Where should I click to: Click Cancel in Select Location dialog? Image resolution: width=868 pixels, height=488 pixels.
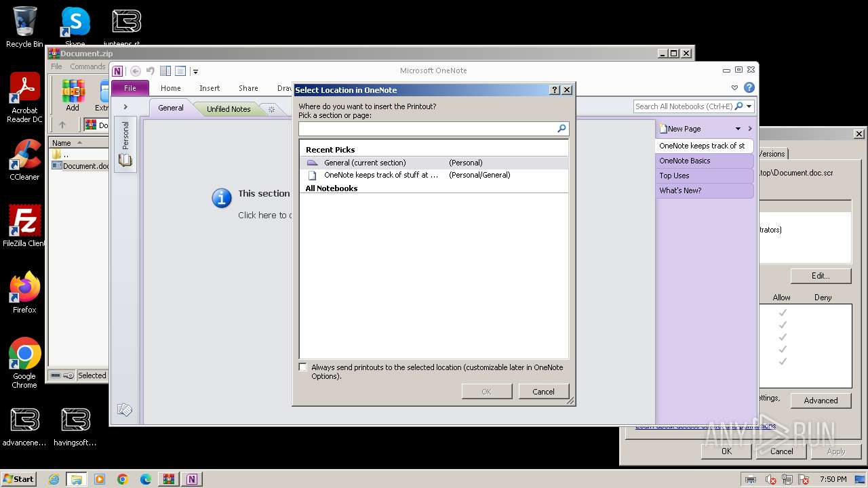[543, 392]
